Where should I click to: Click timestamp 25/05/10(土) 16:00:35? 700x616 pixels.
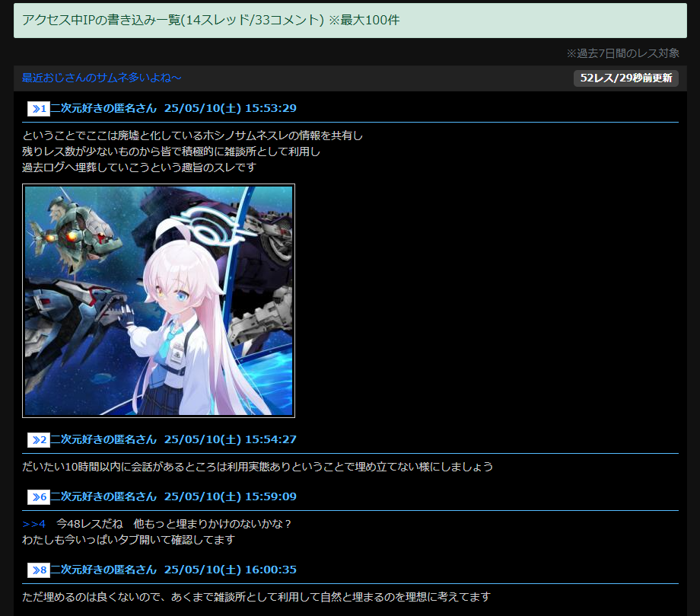231,570
